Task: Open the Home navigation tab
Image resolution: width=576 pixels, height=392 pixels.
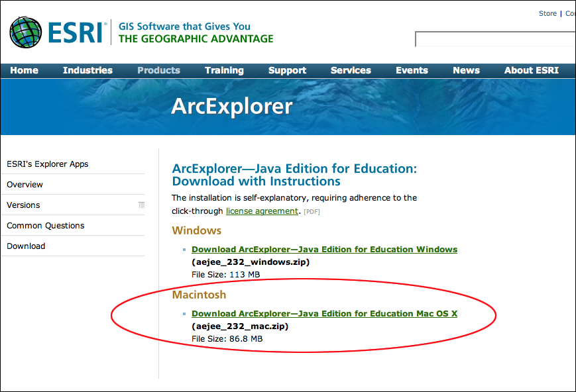Action: pyautogui.click(x=25, y=70)
